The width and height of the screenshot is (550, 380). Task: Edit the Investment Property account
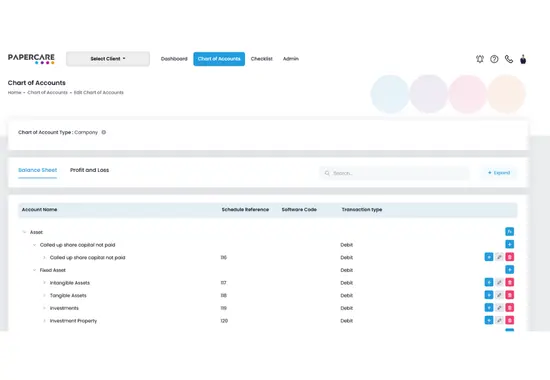pyautogui.click(x=499, y=320)
